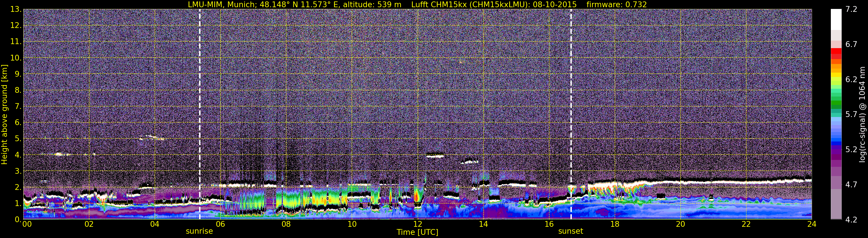868x238 pixels.
Task: Click the colorbar tick label 5.7
Action: point(851,114)
